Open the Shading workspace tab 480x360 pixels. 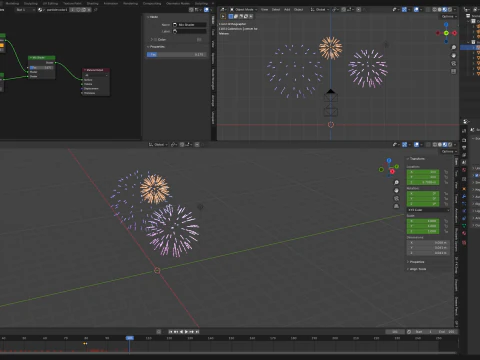tap(93, 3)
